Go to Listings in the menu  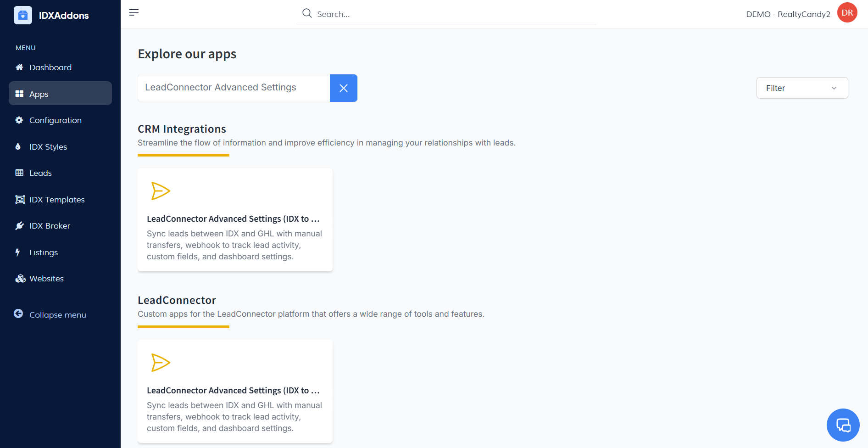(x=44, y=252)
